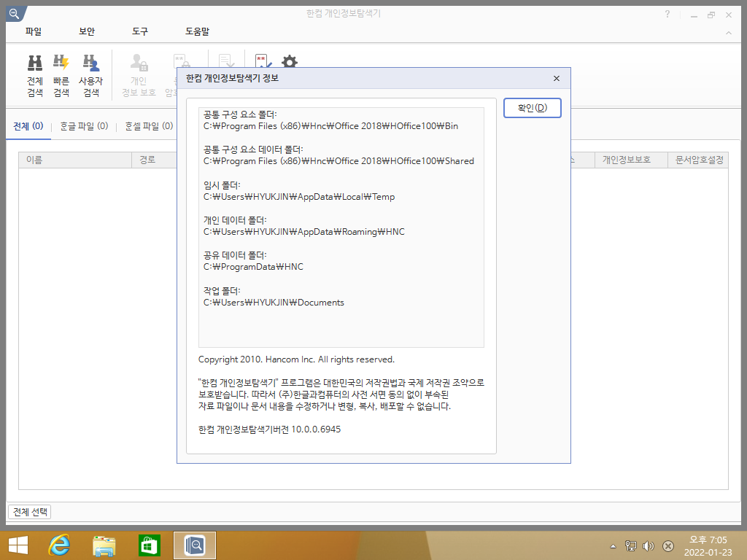Click the 문서암호설정 column header
Screen dimensions: 747x560
coord(698,160)
